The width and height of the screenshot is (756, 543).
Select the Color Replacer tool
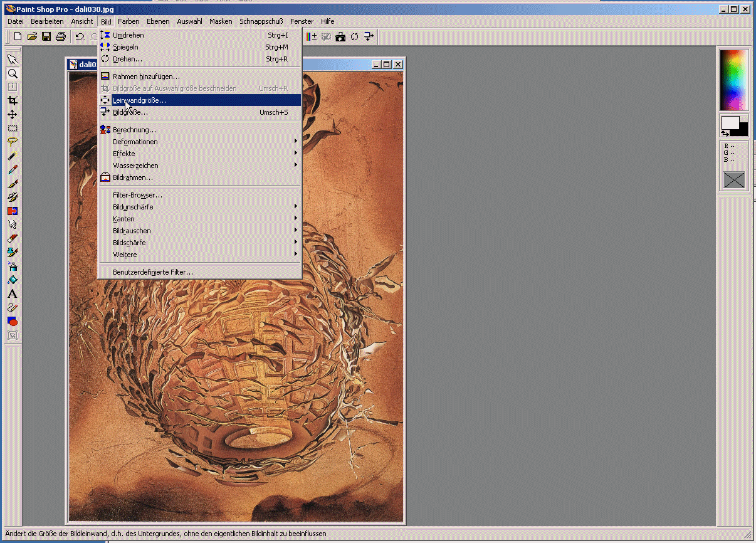[12, 211]
